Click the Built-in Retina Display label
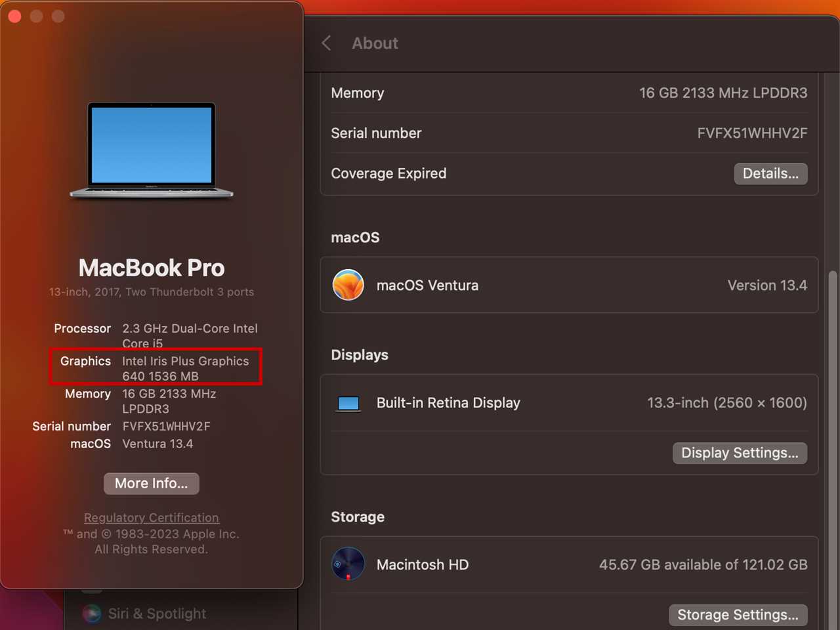The height and width of the screenshot is (630, 840). click(448, 403)
